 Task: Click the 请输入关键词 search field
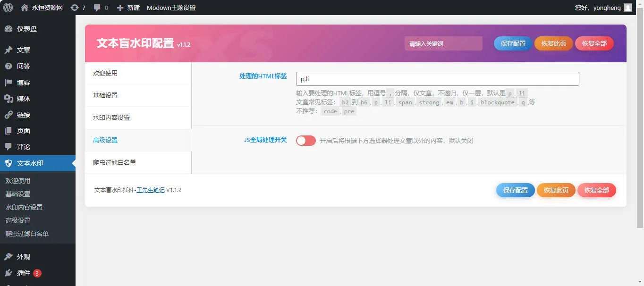pos(443,43)
